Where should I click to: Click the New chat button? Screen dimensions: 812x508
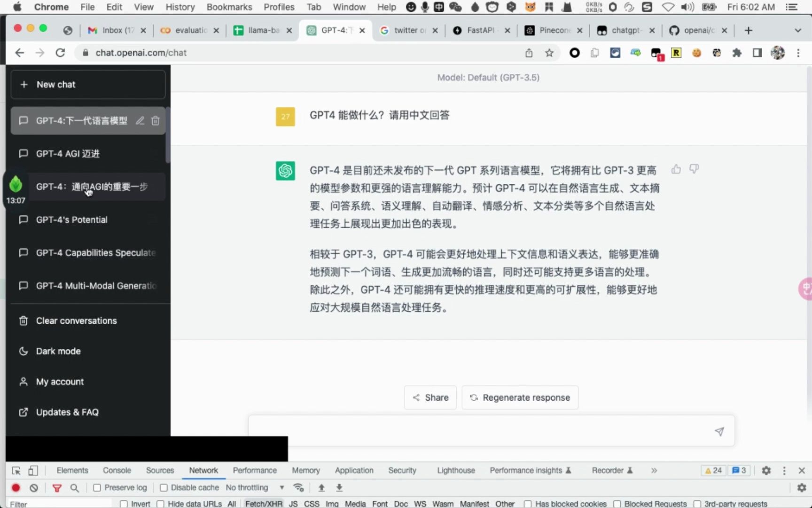(88, 85)
